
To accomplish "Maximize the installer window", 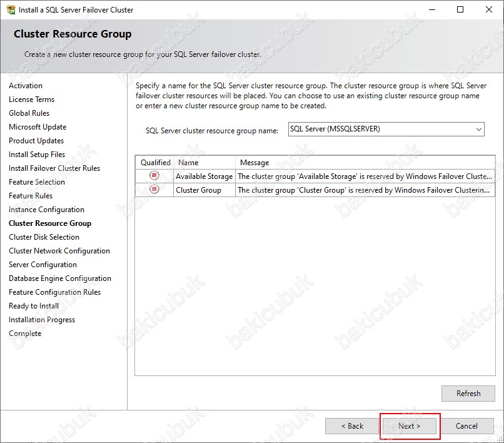I will click(x=460, y=9).
